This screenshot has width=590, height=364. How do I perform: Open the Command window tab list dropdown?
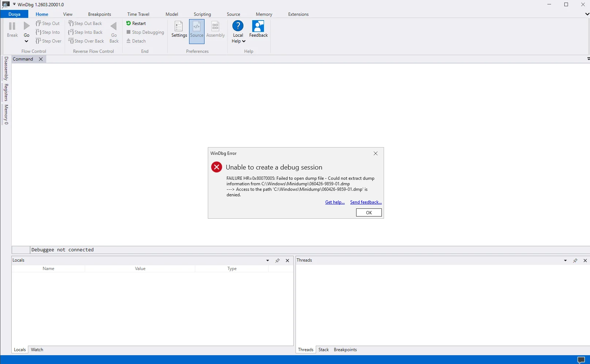click(x=588, y=59)
